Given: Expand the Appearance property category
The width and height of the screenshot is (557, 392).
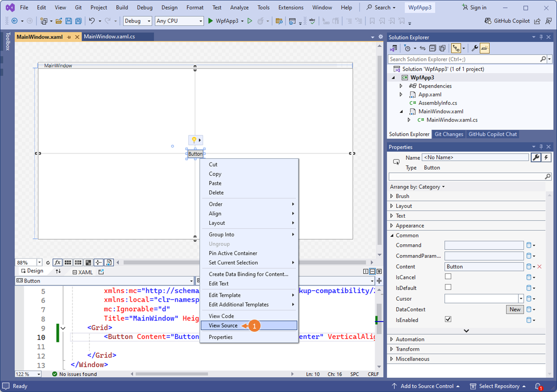Looking at the screenshot, I should pos(392,226).
